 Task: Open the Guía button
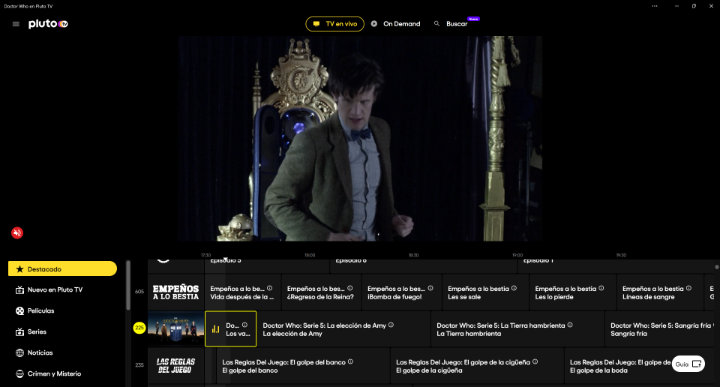pos(688,364)
